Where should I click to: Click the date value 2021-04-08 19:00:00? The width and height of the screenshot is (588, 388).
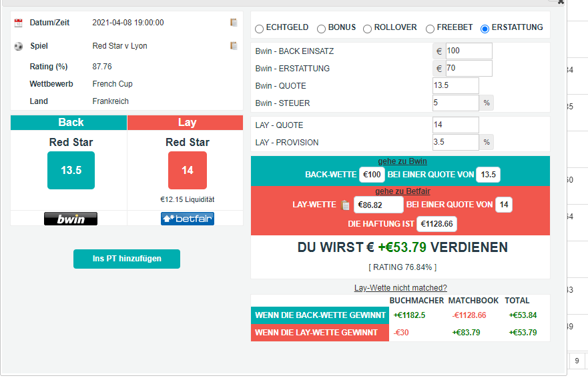point(128,23)
